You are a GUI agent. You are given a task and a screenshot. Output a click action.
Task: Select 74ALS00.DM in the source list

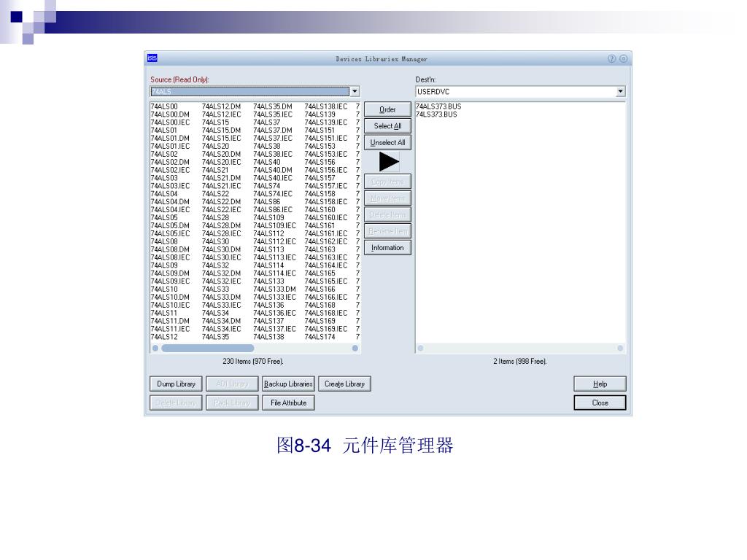point(170,114)
